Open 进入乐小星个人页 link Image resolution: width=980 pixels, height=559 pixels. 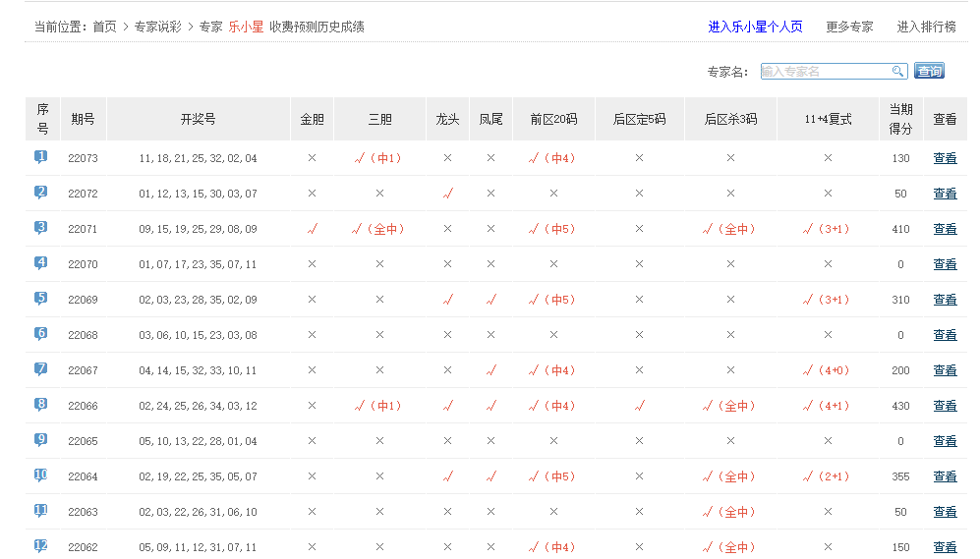[755, 27]
